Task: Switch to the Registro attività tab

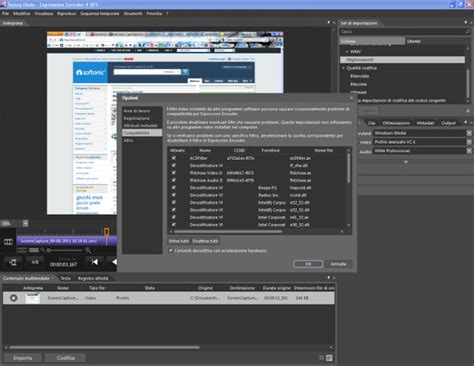Action: 93,278
